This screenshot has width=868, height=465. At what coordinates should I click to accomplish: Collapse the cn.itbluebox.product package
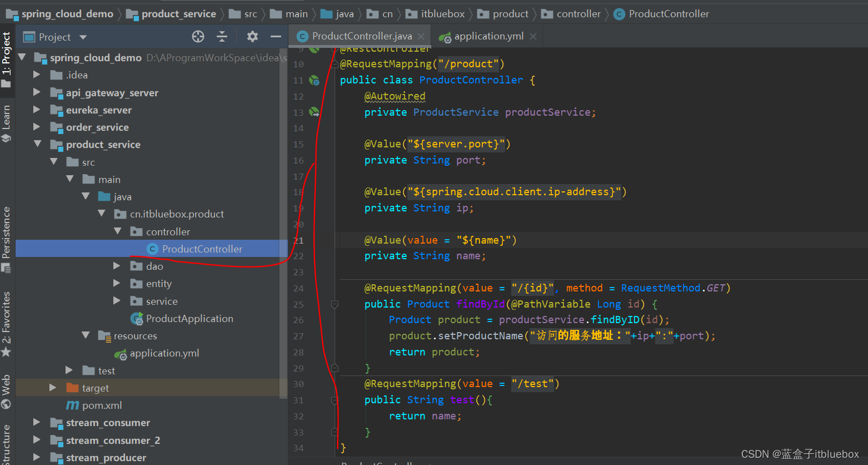click(x=102, y=214)
